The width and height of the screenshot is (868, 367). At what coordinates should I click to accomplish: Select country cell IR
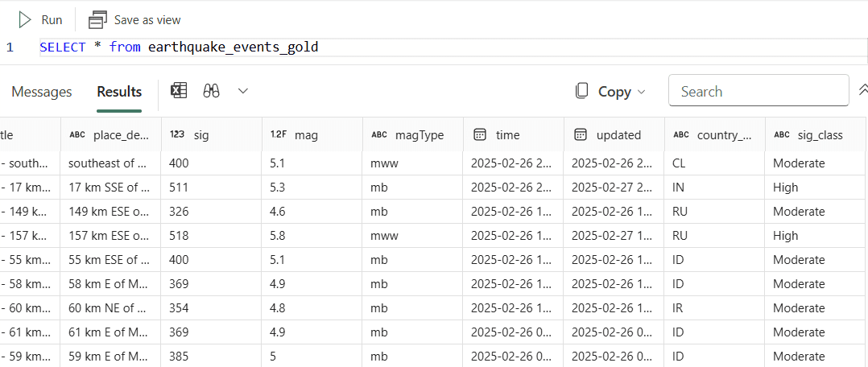tap(715, 308)
